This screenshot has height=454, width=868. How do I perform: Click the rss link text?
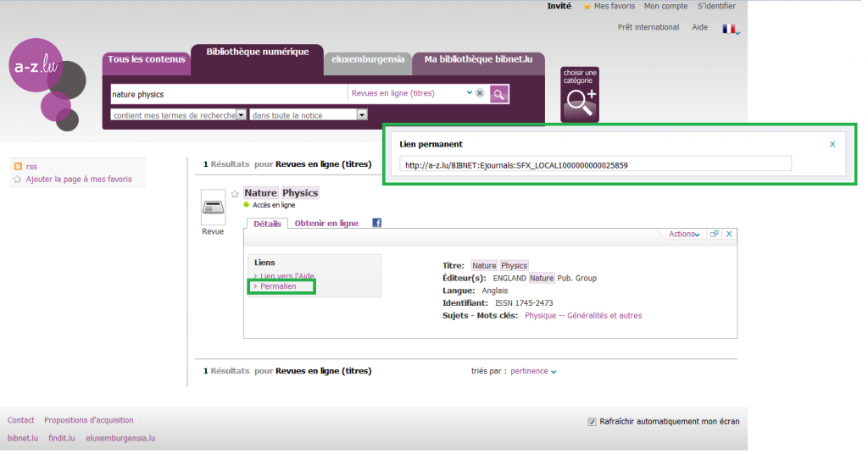pos(31,167)
